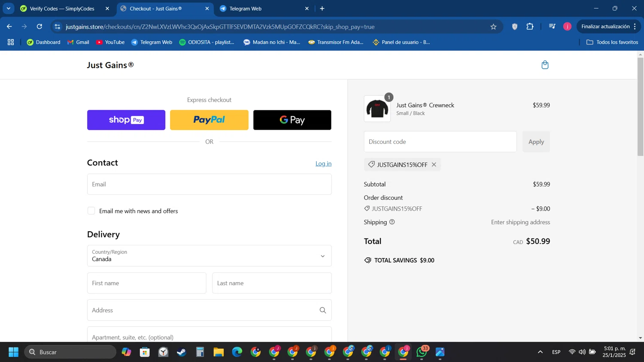View site information icon in address bar
644x362 pixels.
point(58,27)
